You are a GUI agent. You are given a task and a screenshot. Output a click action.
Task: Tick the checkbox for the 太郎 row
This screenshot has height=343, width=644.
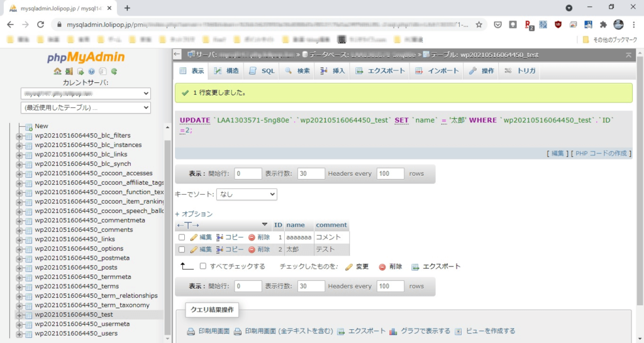[182, 249]
